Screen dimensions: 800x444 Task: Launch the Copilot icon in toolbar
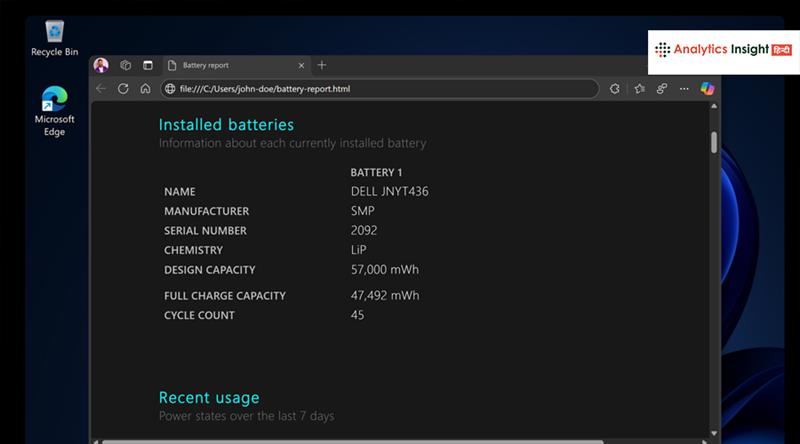pyautogui.click(x=707, y=89)
